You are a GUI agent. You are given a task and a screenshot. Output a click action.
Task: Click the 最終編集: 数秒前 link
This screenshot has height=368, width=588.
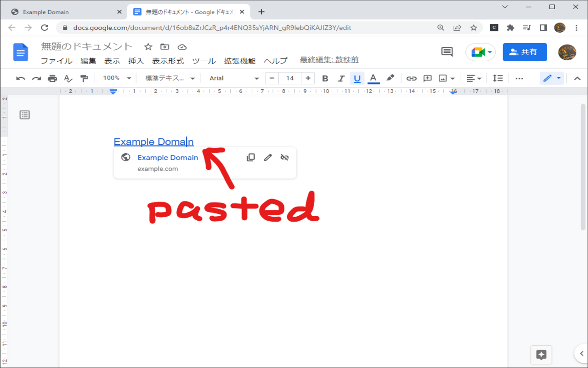[329, 60]
